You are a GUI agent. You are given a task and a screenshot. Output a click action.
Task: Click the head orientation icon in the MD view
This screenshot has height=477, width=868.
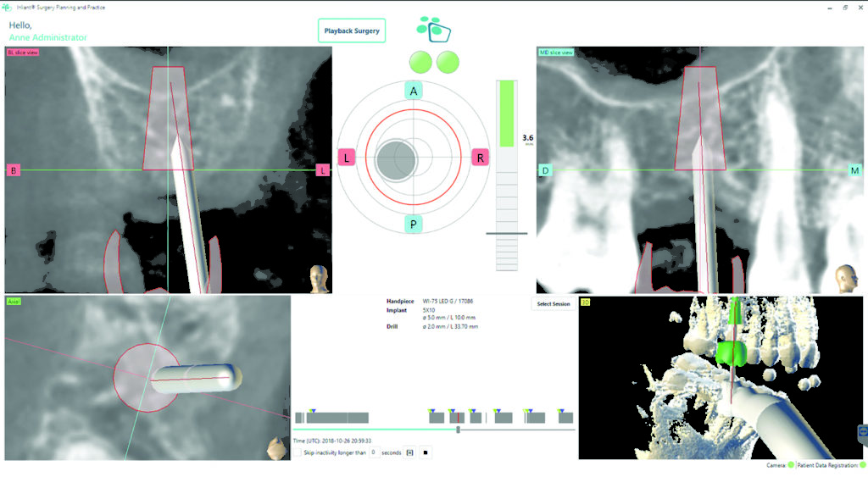click(847, 279)
